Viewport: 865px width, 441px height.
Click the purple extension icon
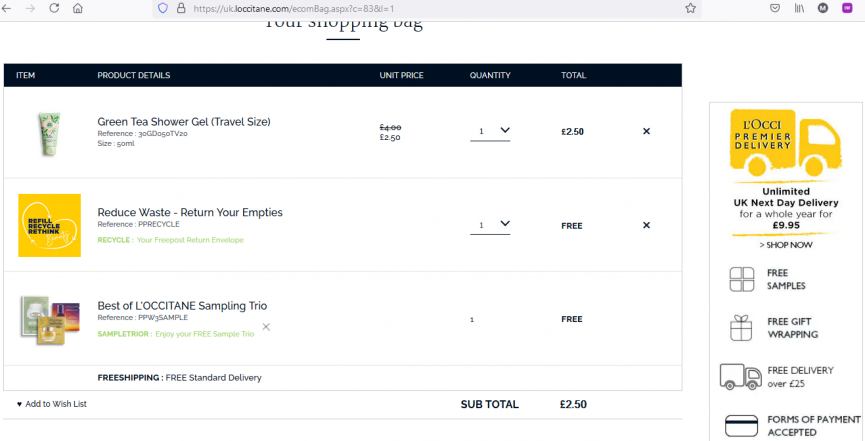[x=847, y=8]
